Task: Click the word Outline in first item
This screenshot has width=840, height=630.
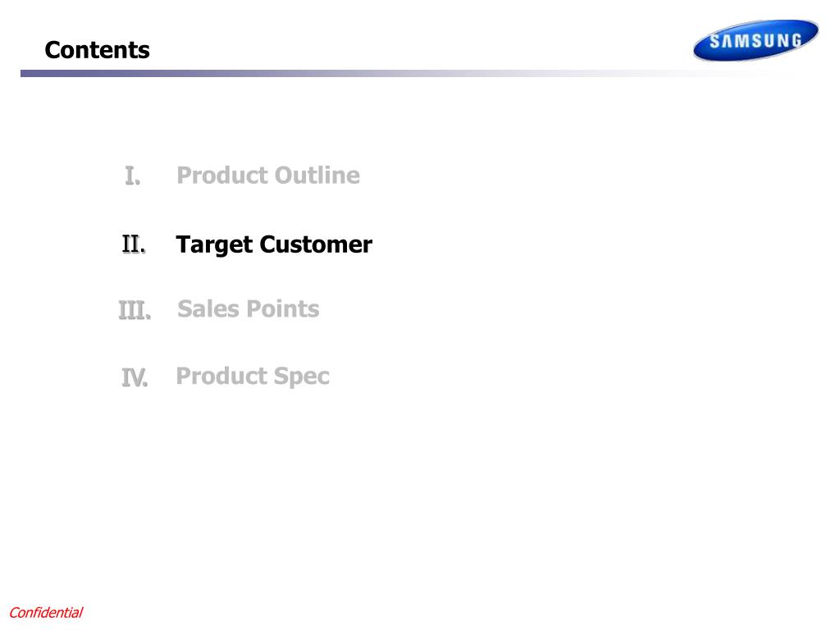Action: tap(317, 176)
